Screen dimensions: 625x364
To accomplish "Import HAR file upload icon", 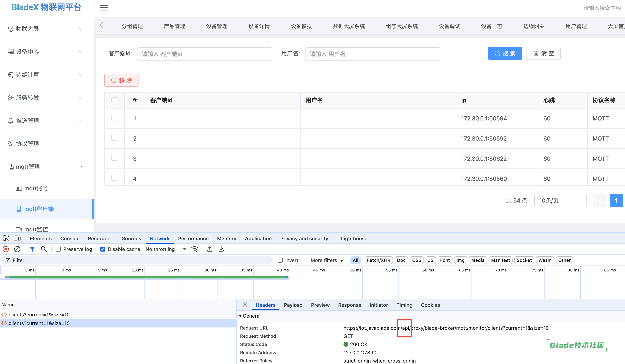I will pyautogui.click(x=209, y=249).
